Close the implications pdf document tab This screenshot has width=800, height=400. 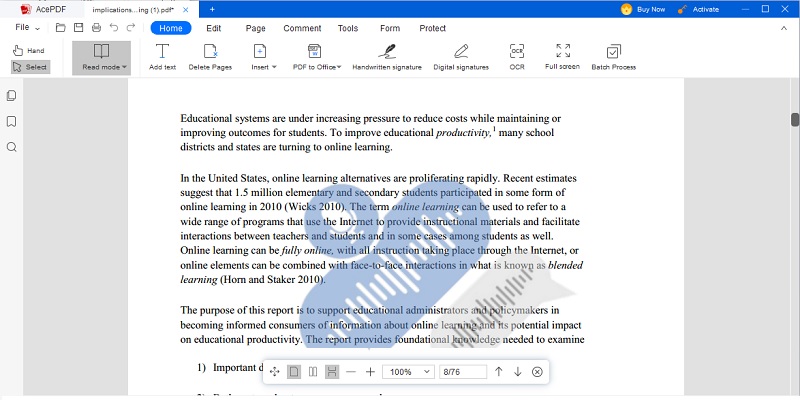tap(186, 10)
